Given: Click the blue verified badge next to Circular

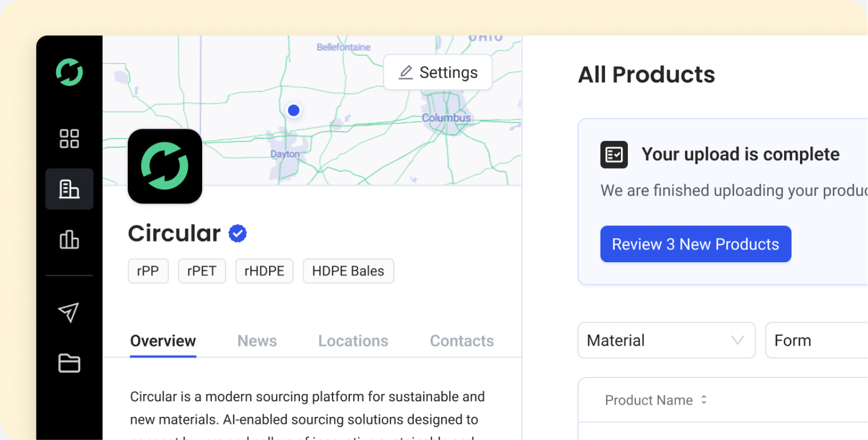Looking at the screenshot, I should click(237, 233).
